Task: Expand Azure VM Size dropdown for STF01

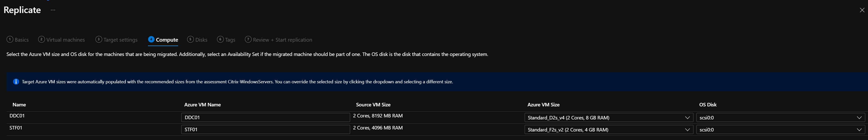Action: 609,129
